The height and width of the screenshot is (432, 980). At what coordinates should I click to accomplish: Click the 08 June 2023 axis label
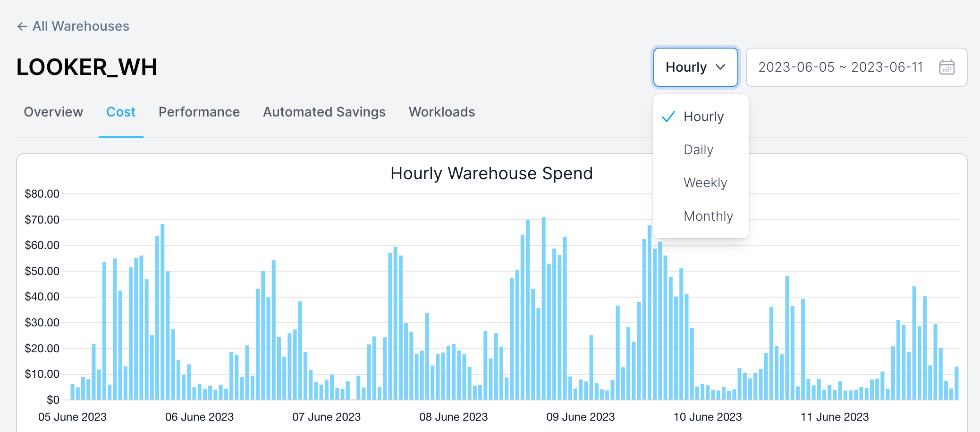point(453,417)
